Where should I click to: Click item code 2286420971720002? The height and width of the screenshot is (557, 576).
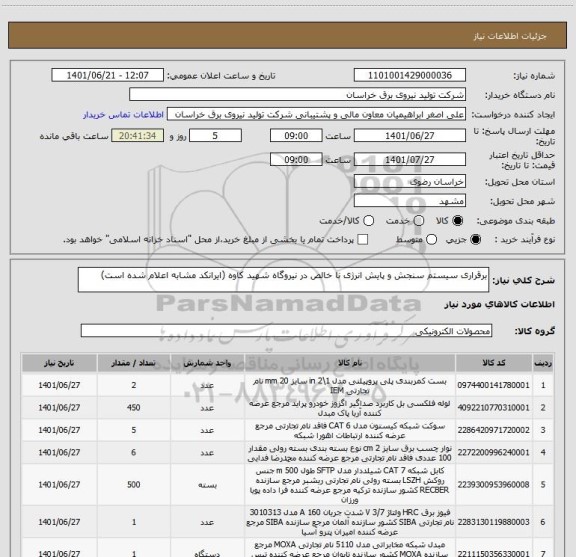coord(493,430)
